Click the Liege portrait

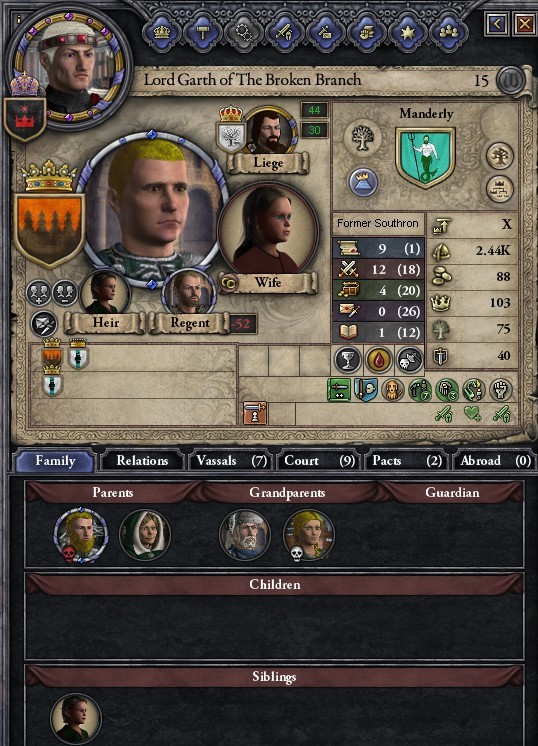coord(271,131)
